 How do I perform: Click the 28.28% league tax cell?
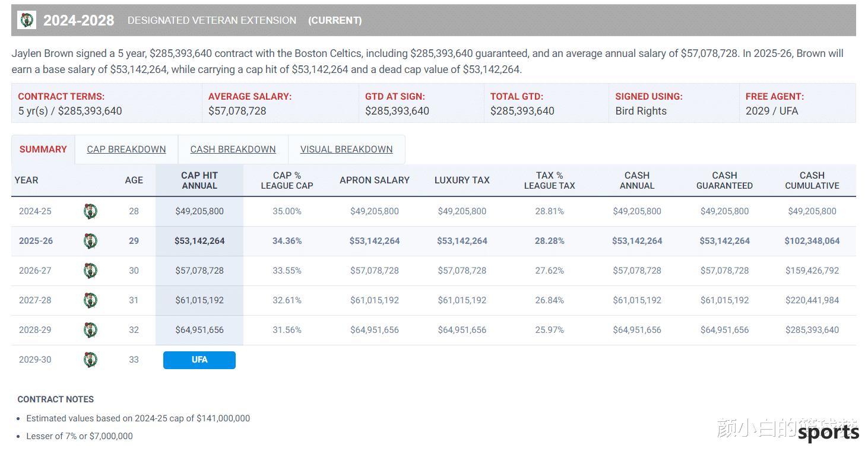pos(550,241)
